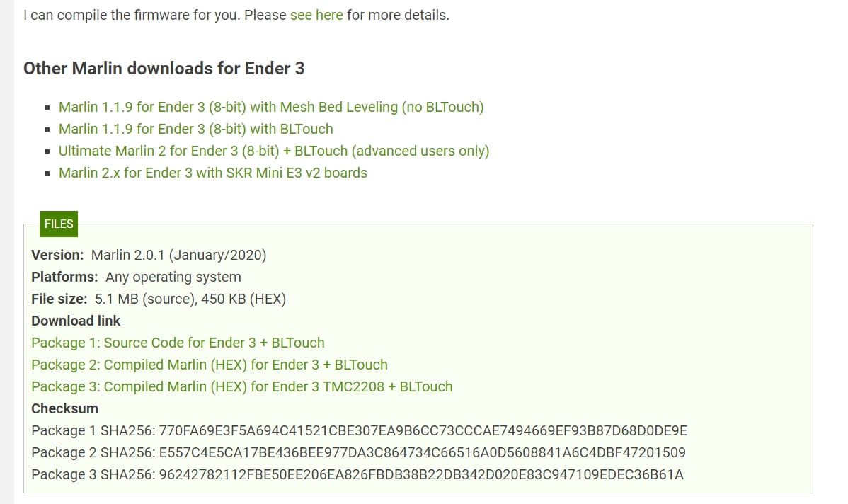Click the Package 2 SHA256 checksum line
This screenshot has height=504, width=848.
(359, 452)
